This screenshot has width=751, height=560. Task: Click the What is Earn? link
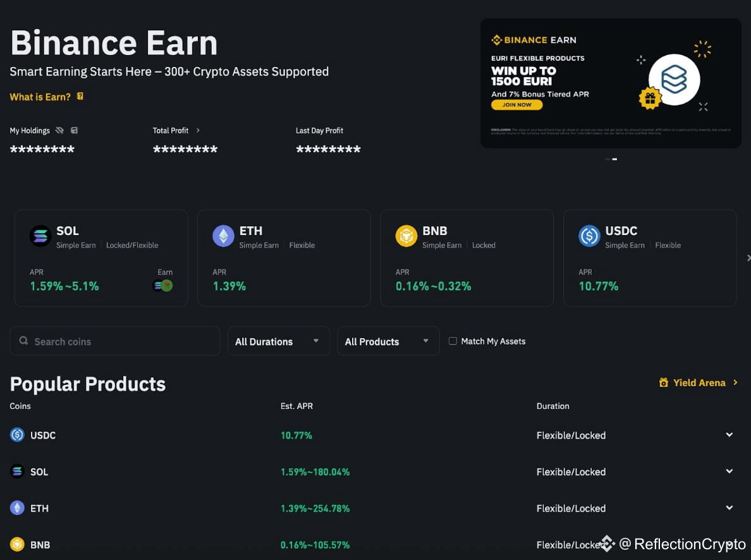(x=40, y=97)
